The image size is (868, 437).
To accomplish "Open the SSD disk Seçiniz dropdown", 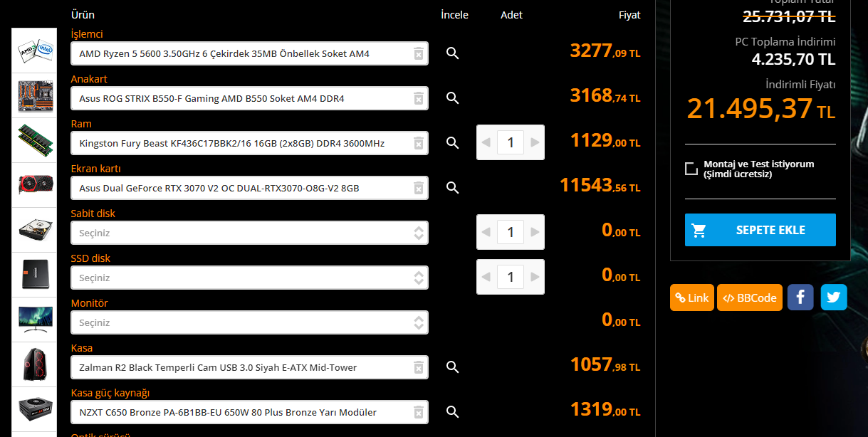I will 250,278.
